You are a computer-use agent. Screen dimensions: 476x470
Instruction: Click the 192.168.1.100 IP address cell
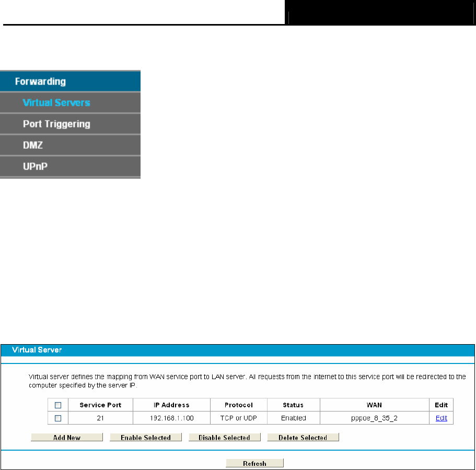tap(171, 418)
